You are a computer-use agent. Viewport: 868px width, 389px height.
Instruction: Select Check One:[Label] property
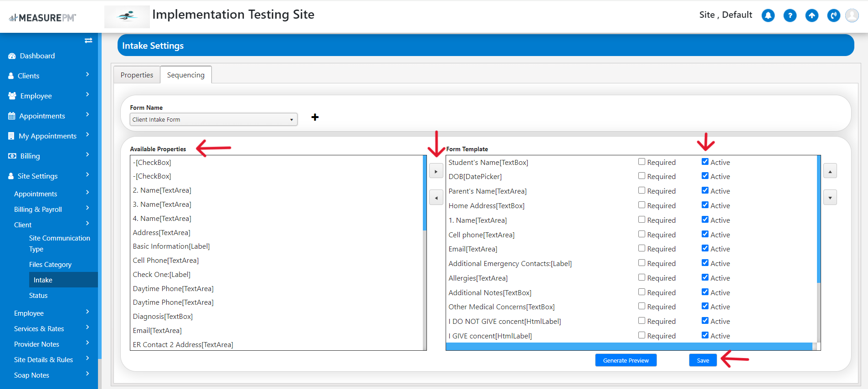[x=161, y=275]
